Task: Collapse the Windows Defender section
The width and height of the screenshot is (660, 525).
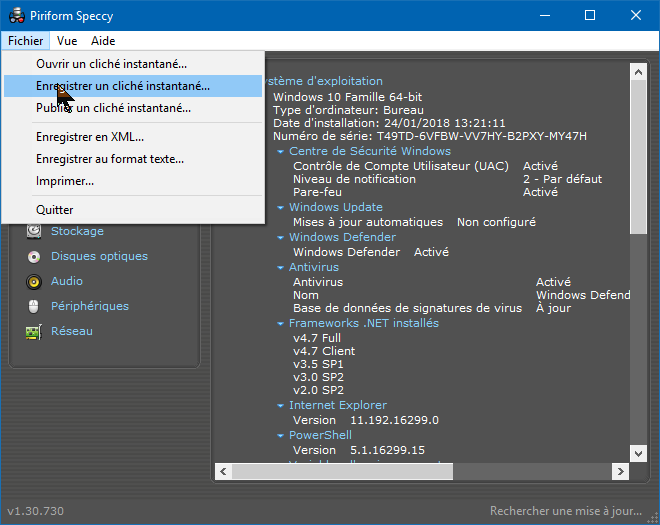Action: click(x=280, y=237)
